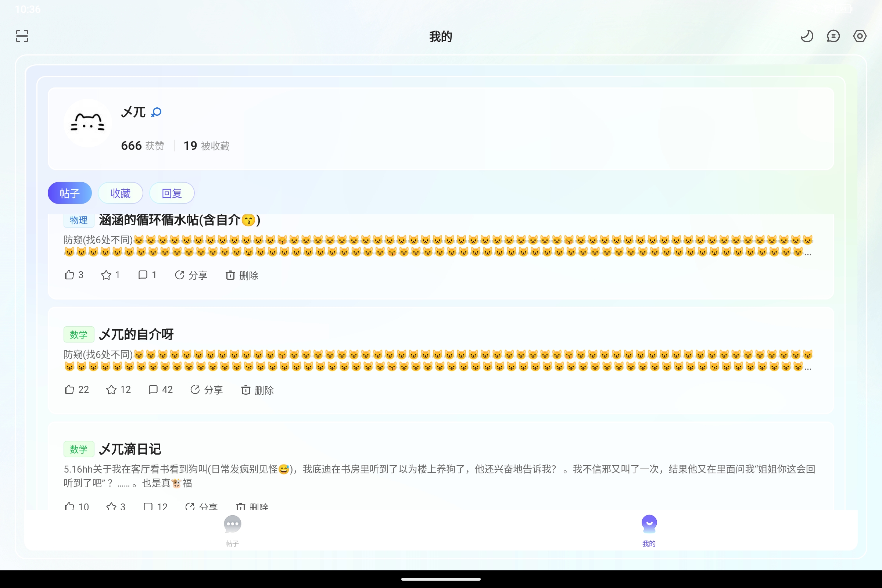882x588 pixels.
Task: Open comments on 涵涵的循环循水帖 post
Action: click(147, 275)
